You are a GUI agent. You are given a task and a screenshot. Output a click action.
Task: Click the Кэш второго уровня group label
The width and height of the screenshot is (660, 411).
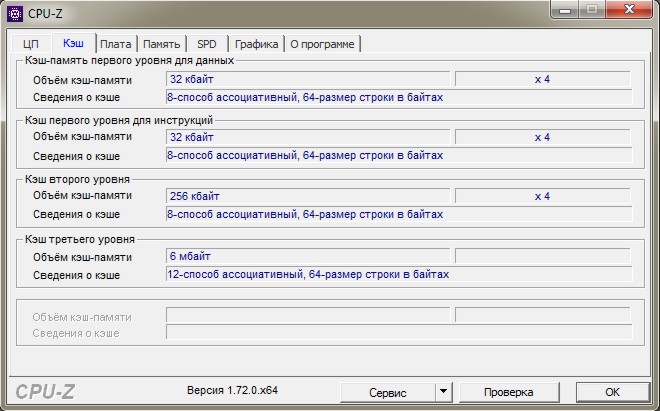77,179
